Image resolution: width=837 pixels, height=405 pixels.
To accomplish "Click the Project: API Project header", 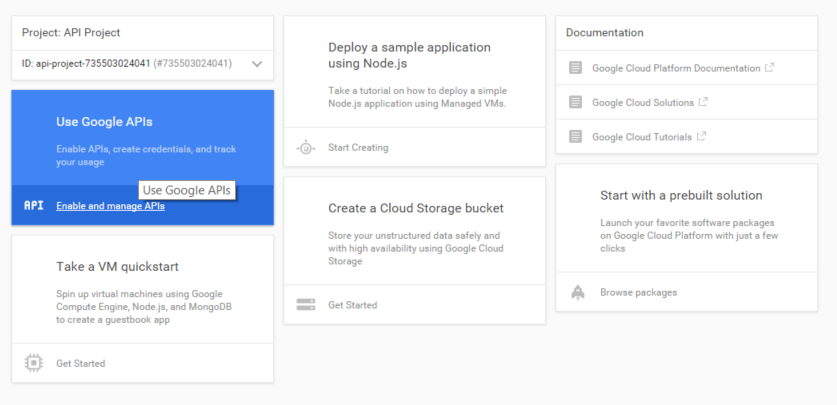I will (71, 33).
